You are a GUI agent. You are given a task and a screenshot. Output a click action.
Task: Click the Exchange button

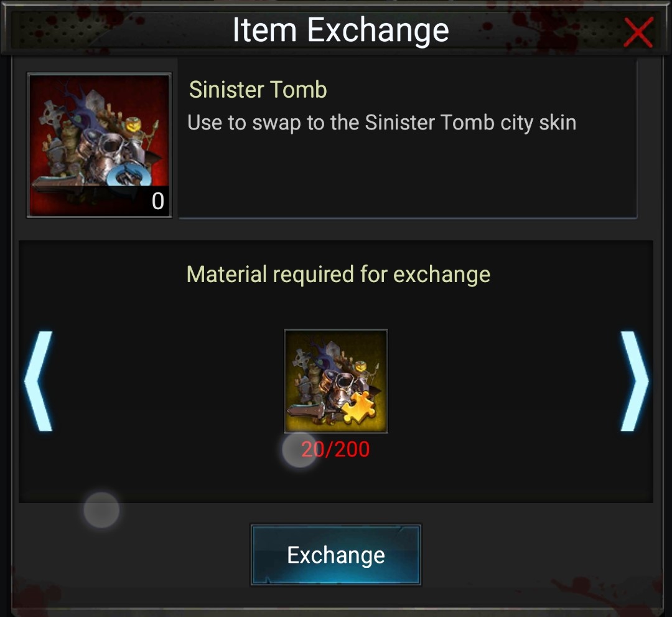tap(336, 555)
